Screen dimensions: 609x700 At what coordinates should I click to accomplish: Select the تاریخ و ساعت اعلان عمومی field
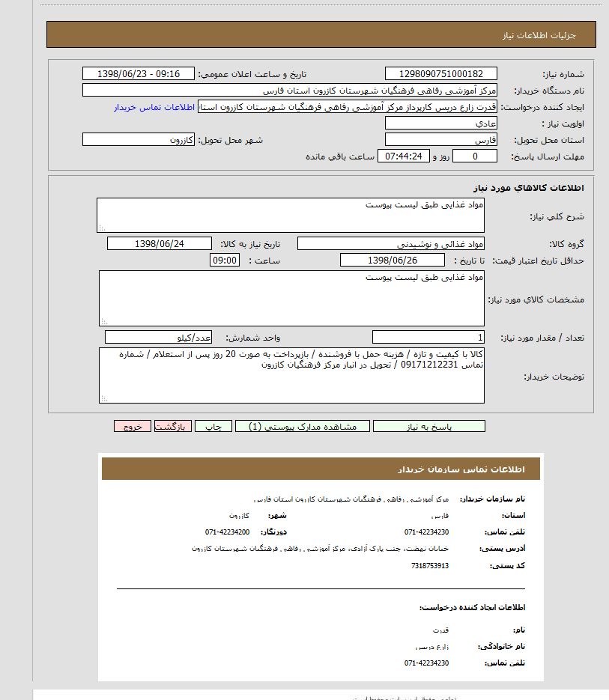click(x=138, y=74)
